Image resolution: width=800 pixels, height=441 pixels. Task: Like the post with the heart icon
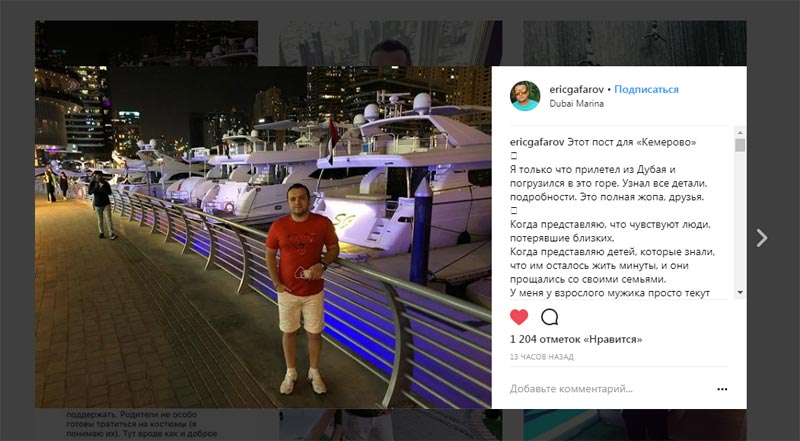click(x=519, y=317)
